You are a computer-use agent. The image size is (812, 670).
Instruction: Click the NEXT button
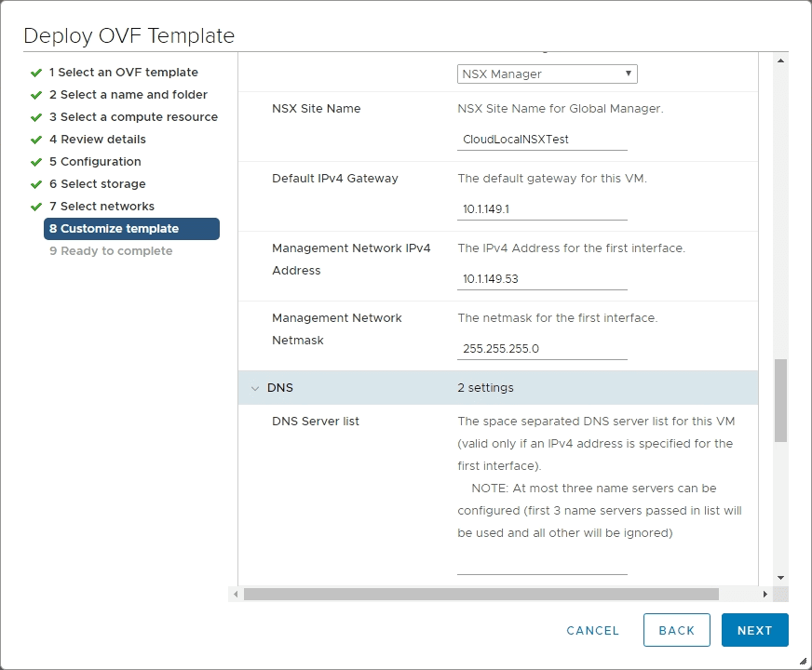pos(754,630)
